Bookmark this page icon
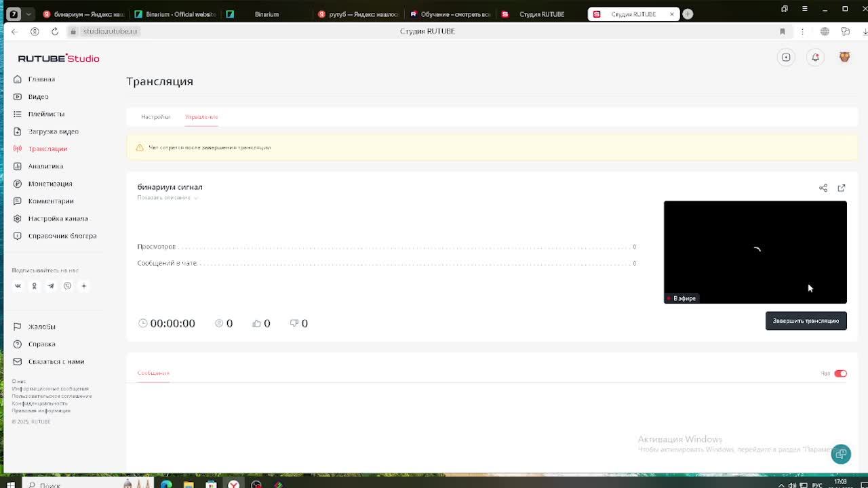Image resolution: width=868 pixels, height=488 pixels. [782, 31]
